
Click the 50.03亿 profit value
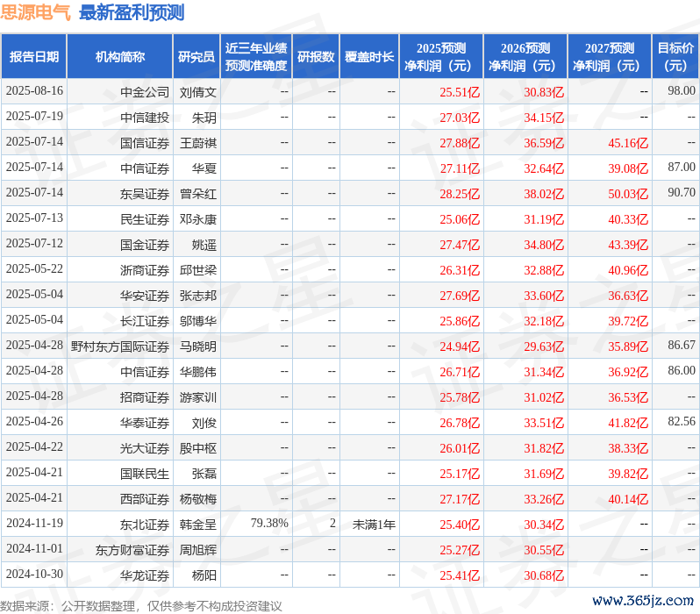coord(628,194)
